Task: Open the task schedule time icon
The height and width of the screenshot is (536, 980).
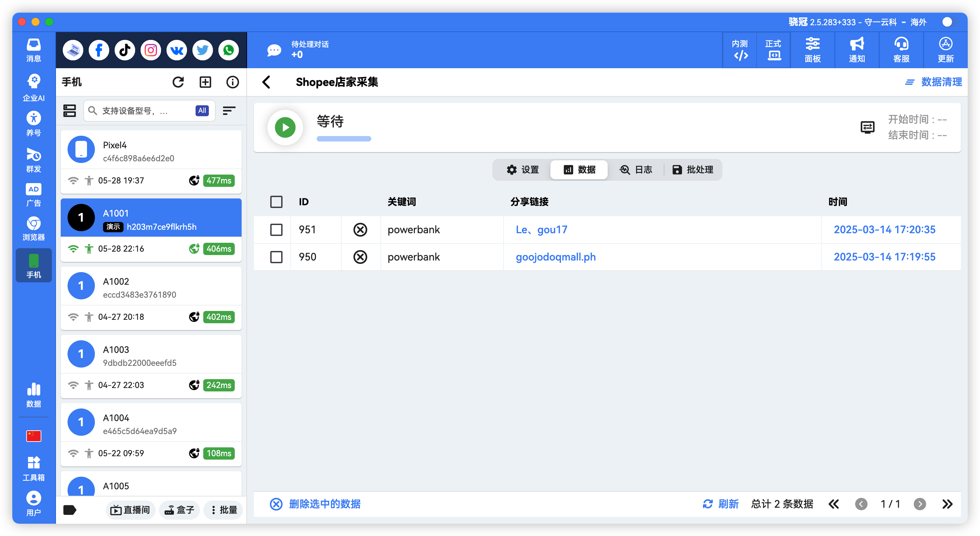Action: [x=867, y=127]
